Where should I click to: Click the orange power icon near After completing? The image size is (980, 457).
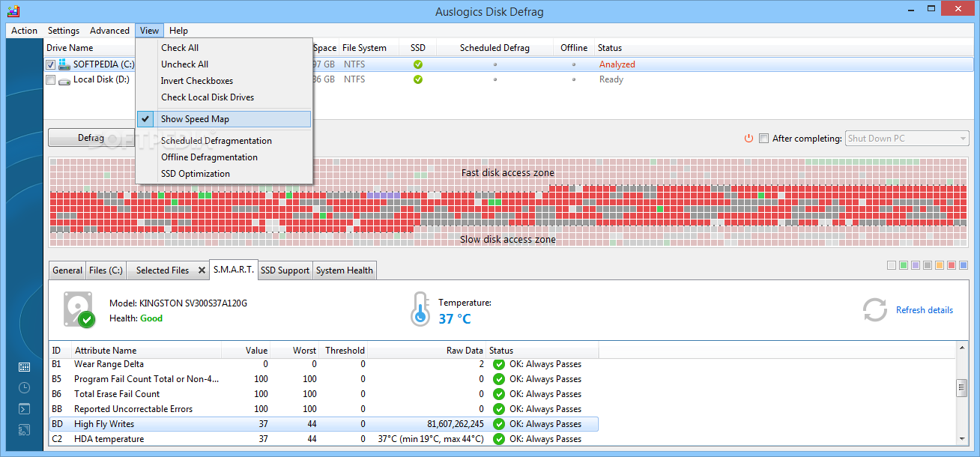tap(748, 139)
